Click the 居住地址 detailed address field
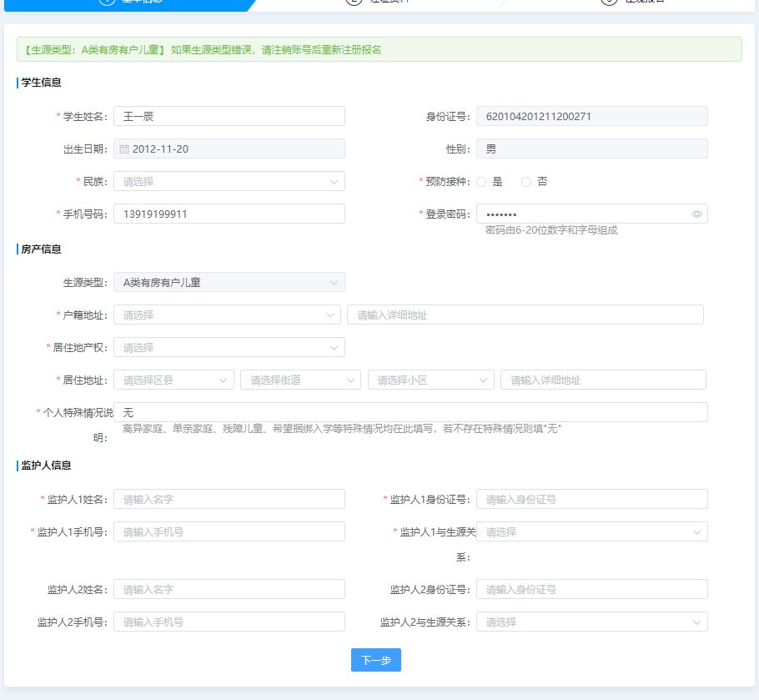This screenshot has width=759, height=700. pyautogui.click(x=602, y=380)
